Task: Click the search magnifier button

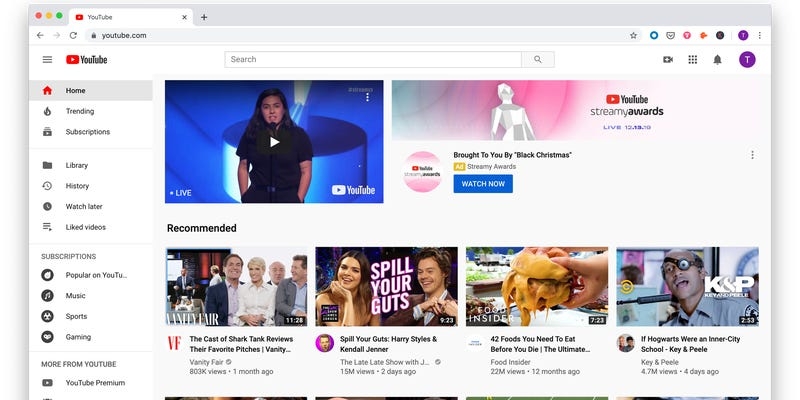Action: (x=538, y=59)
